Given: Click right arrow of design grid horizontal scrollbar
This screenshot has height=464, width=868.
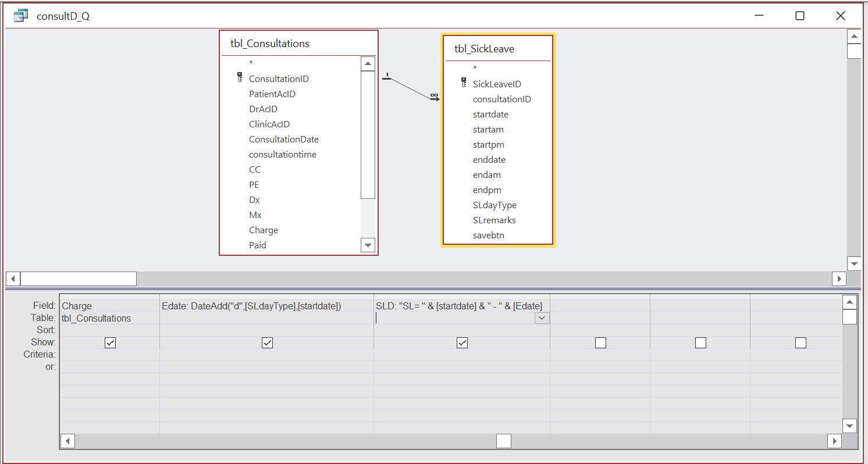Looking at the screenshot, I should 835,441.
